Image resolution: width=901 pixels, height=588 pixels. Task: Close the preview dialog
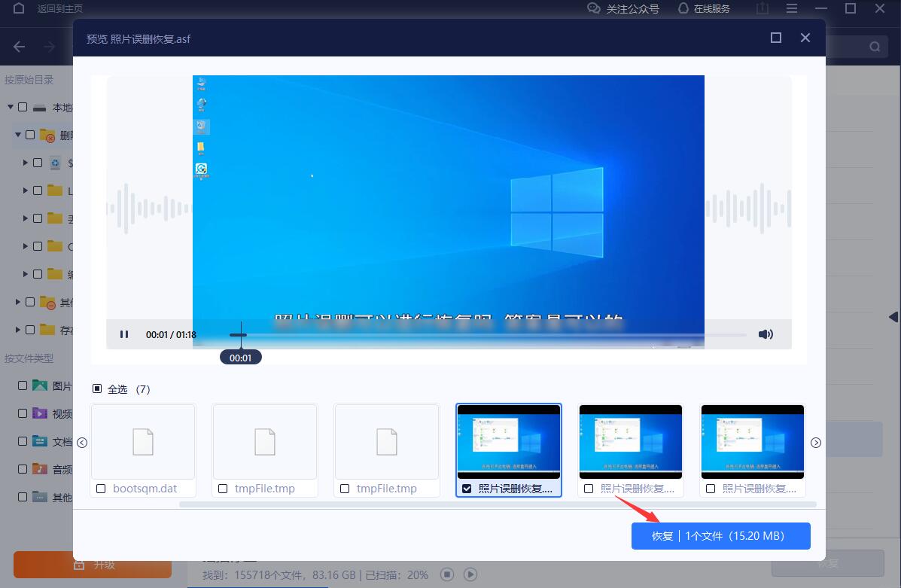click(805, 38)
